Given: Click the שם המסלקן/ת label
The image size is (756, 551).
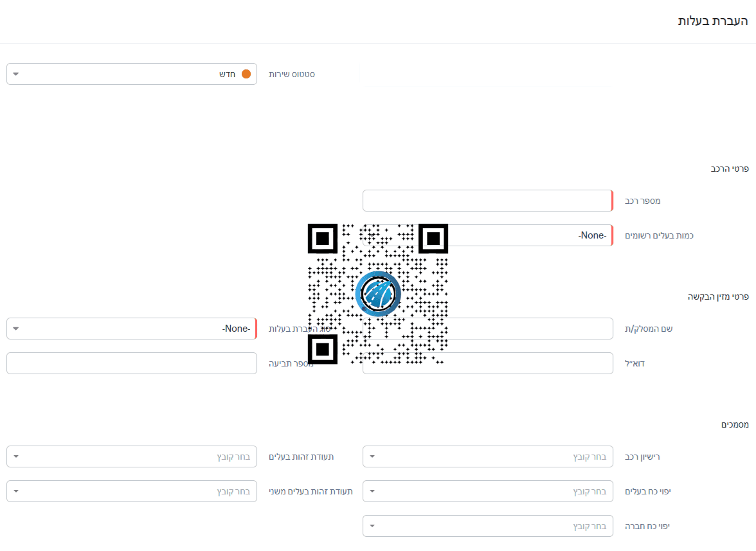Looking at the screenshot, I should 649,329.
